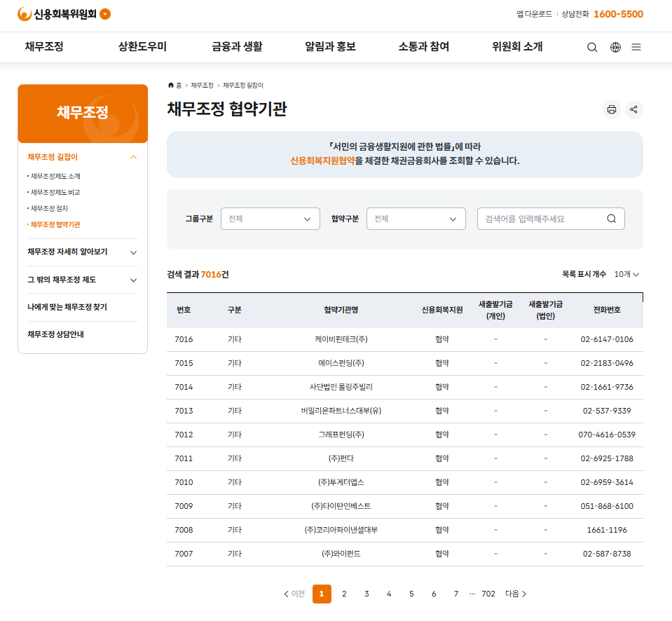
Task: Open the 금융과 생활 top menu
Action: click(237, 47)
